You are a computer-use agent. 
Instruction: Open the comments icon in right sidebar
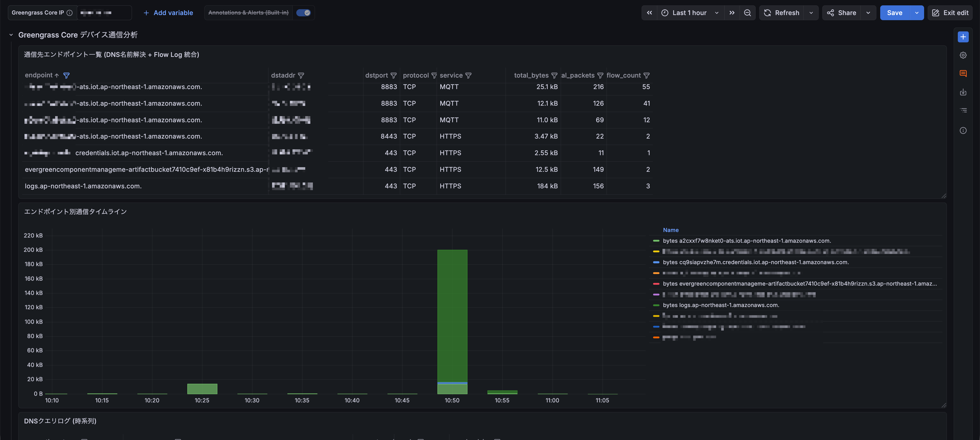[x=963, y=74]
